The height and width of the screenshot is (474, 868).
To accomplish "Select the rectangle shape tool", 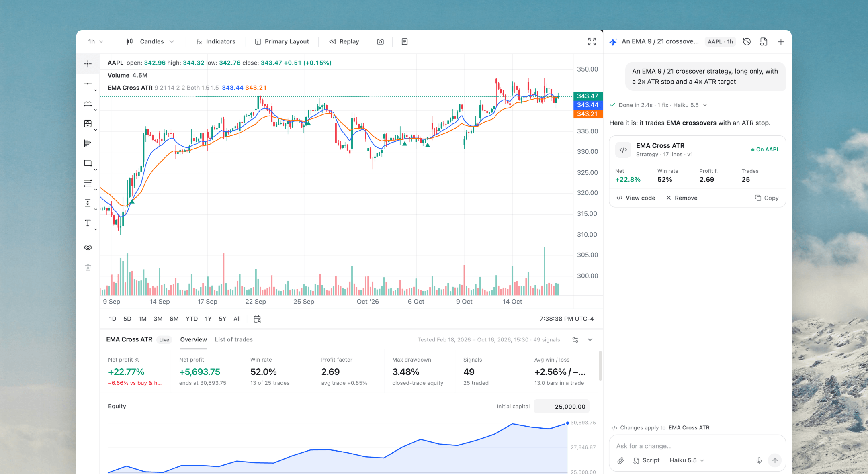I will click(88, 163).
